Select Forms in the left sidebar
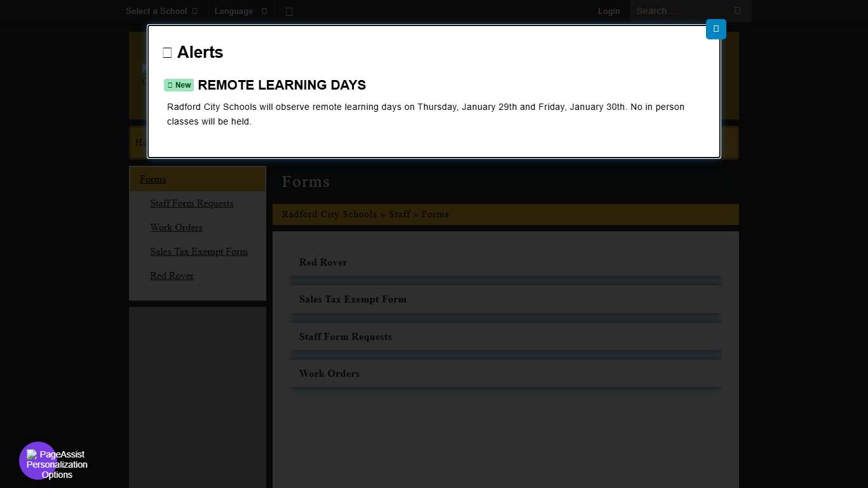The image size is (868, 488). (x=153, y=179)
